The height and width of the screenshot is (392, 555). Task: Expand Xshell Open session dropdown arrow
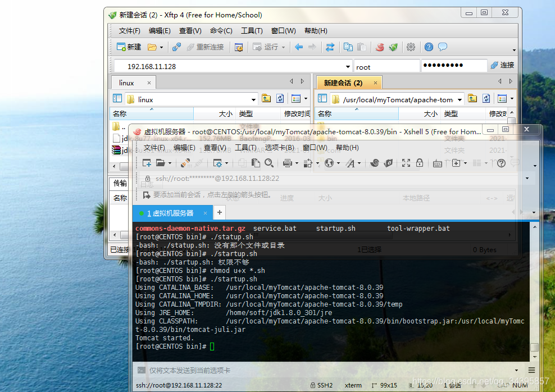click(170, 163)
